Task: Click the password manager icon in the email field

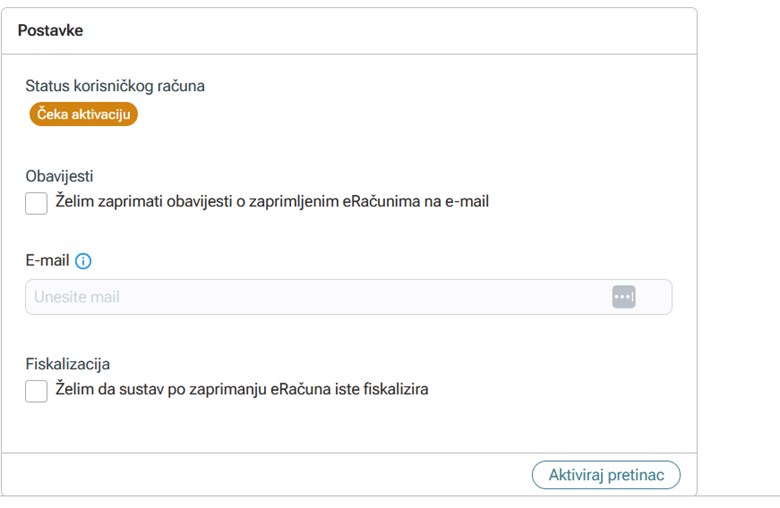Action: click(x=623, y=297)
